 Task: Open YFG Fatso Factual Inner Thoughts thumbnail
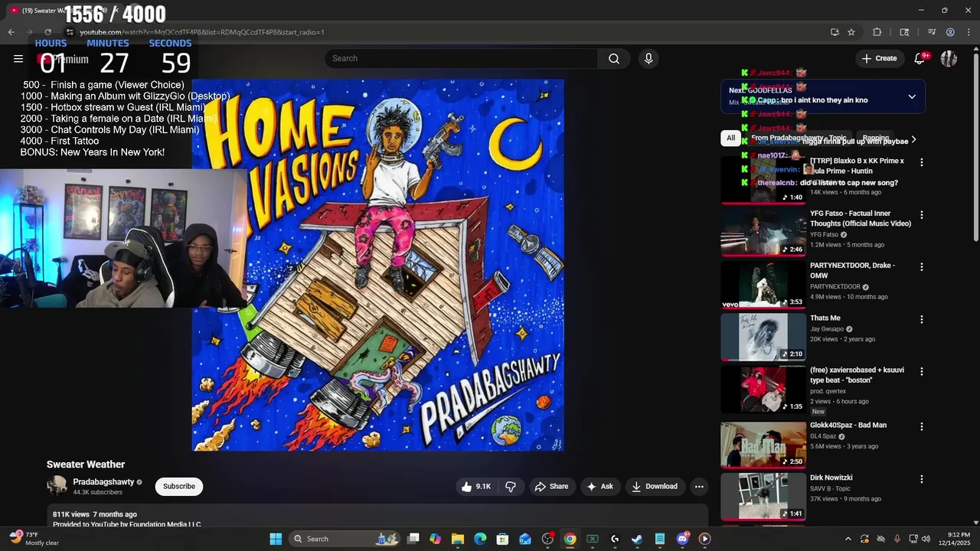pos(763,232)
